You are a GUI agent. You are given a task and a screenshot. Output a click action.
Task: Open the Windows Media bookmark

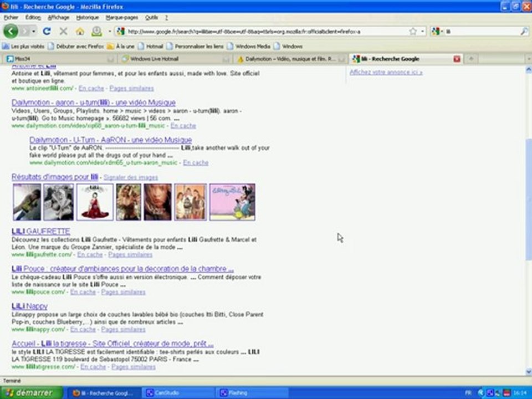pos(248,46)
